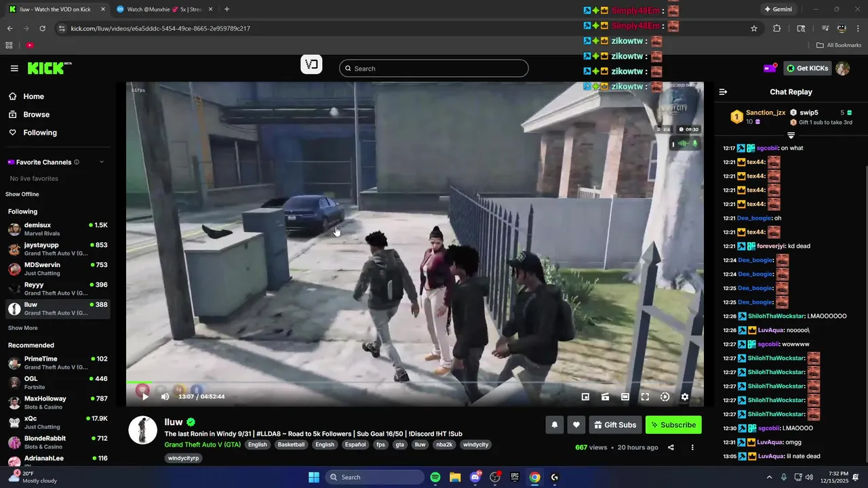Play the video
The height and width of the screenshot is (488, 868).
pos(144,396)
